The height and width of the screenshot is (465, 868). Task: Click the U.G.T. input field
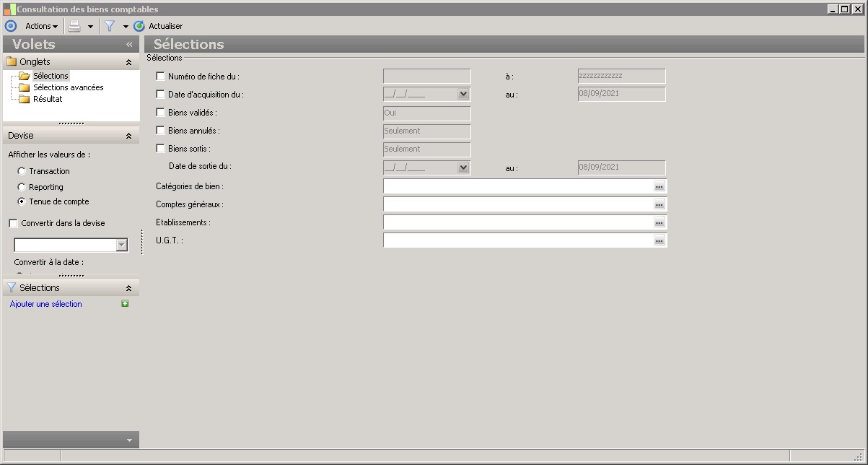(518, 240)
